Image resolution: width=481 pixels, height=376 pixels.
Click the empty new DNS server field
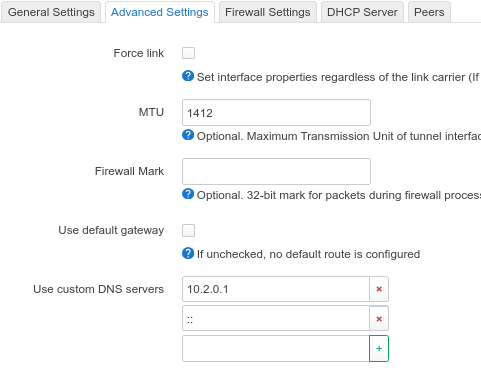(276, 348)
